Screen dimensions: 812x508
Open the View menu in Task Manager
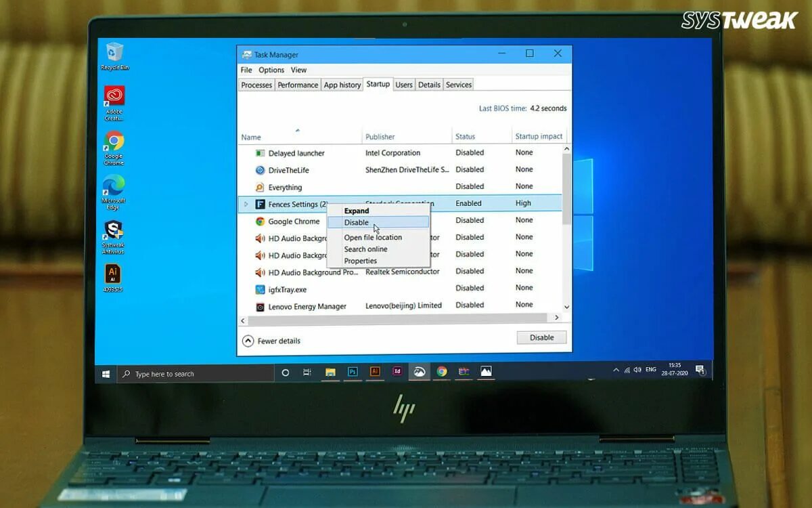coord(298,70)
